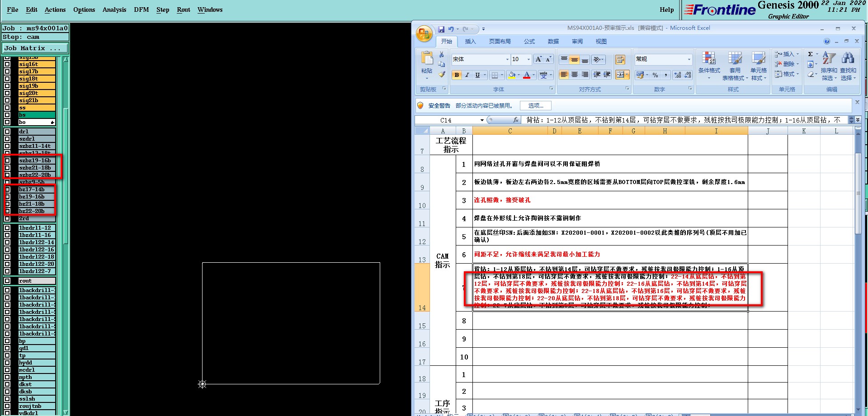This screenshot has height=416, width=868.
Task: Toggle wrap text in the alignment group
Action: click(620, 60)
